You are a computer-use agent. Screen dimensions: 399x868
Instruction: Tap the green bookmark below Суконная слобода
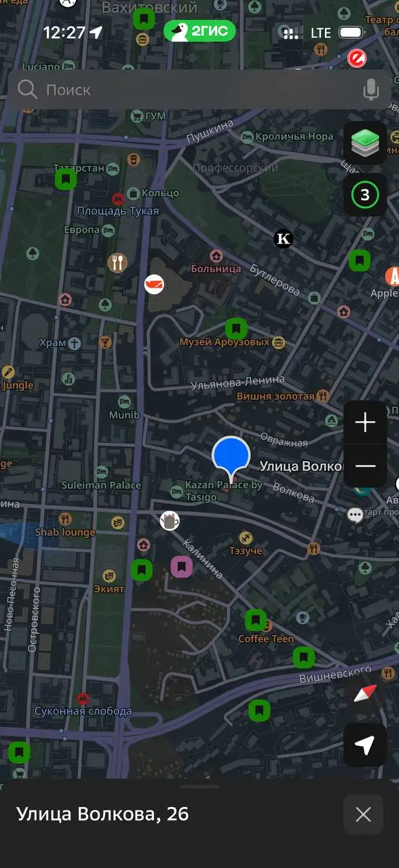[x=19, y=752]
